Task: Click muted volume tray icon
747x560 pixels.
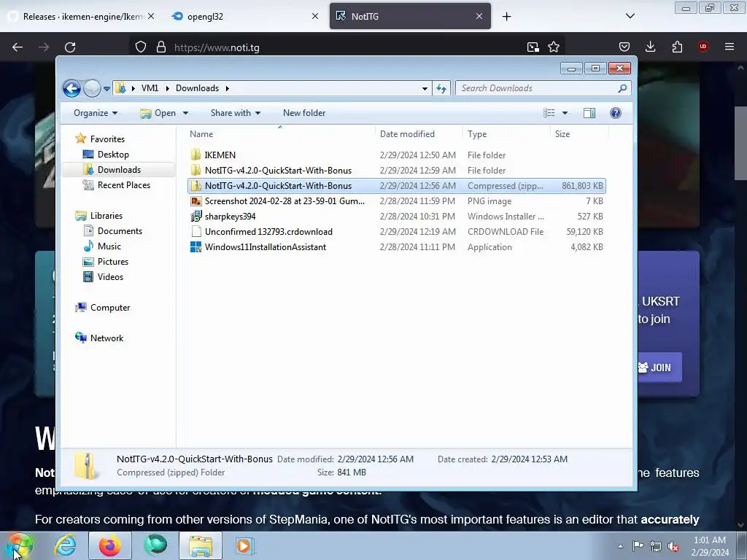Action: [673, 546]
